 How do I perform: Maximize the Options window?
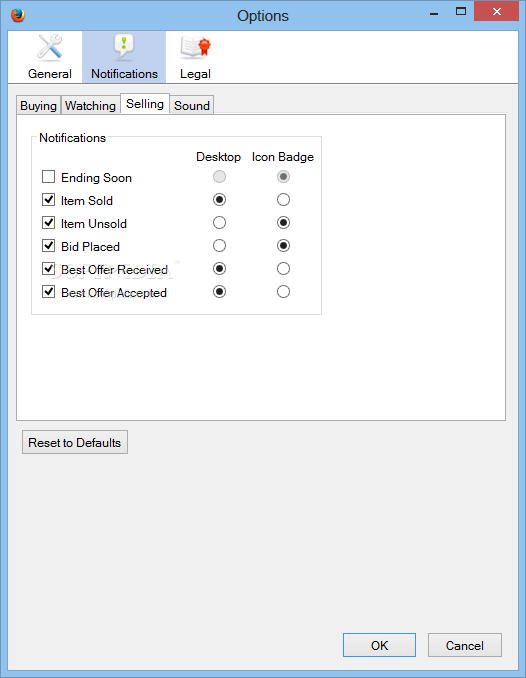(461, 12)
